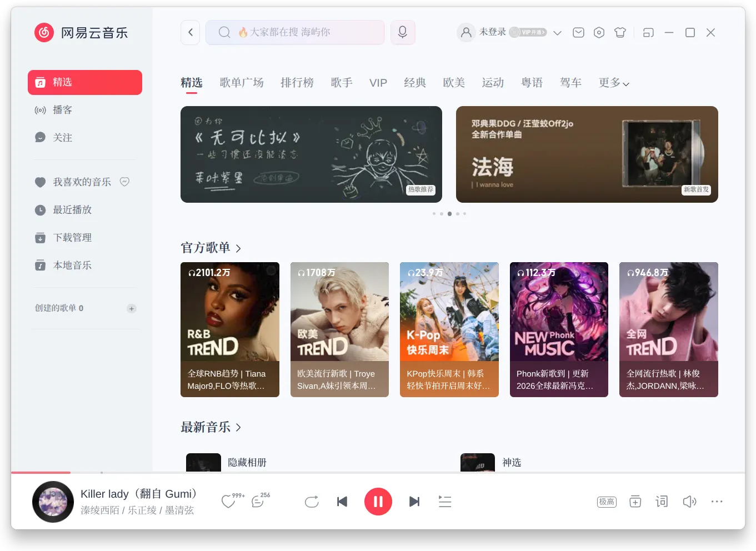Switch to the 欧美 tab
756x551 pixels.
(x=454, y=83)
